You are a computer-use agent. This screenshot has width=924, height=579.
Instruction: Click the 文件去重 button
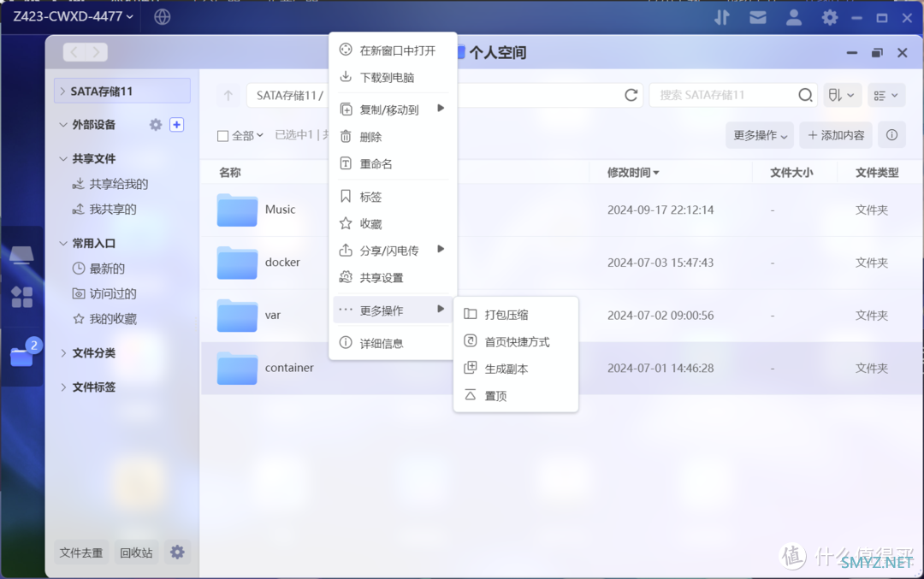81,552
